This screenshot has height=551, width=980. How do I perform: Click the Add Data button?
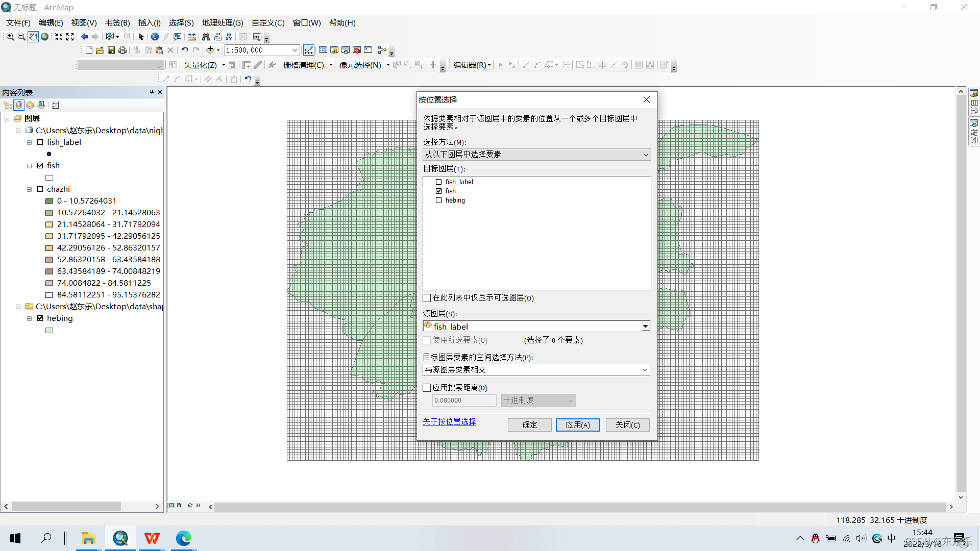click(x=210, y=50)
